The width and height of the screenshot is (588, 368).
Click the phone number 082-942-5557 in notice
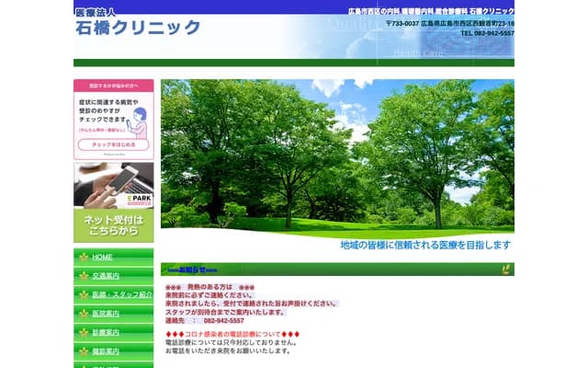pyautogui.click(x=223, y=321)
